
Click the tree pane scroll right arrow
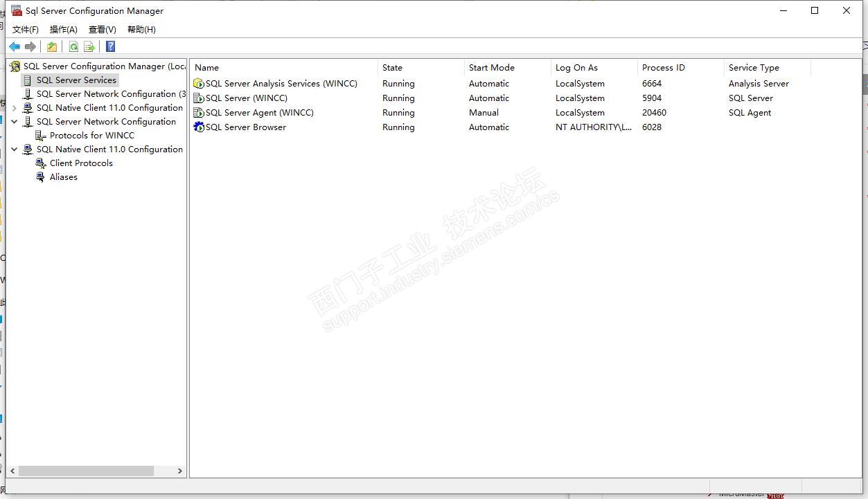pyautogui.click(x=179, y=471)
